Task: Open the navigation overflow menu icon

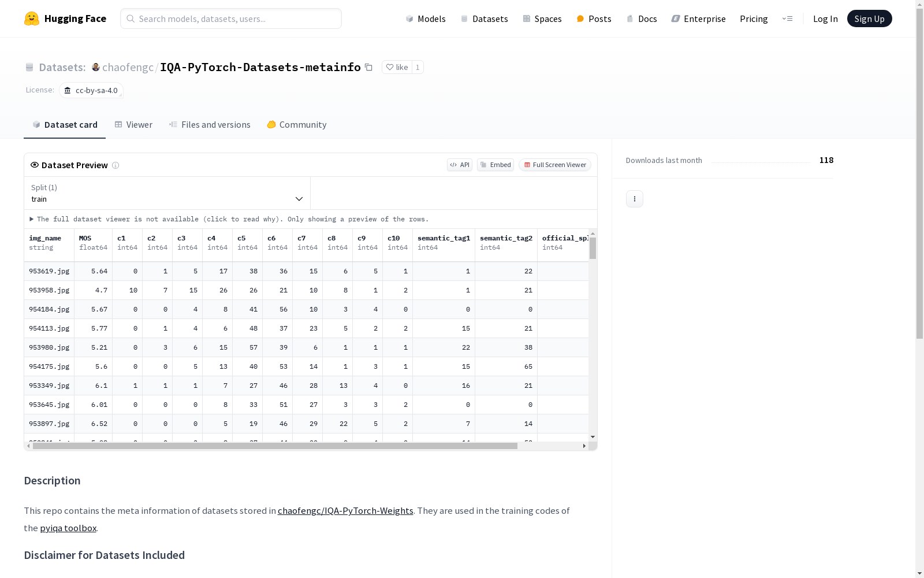Action: (x=787, y=18)
